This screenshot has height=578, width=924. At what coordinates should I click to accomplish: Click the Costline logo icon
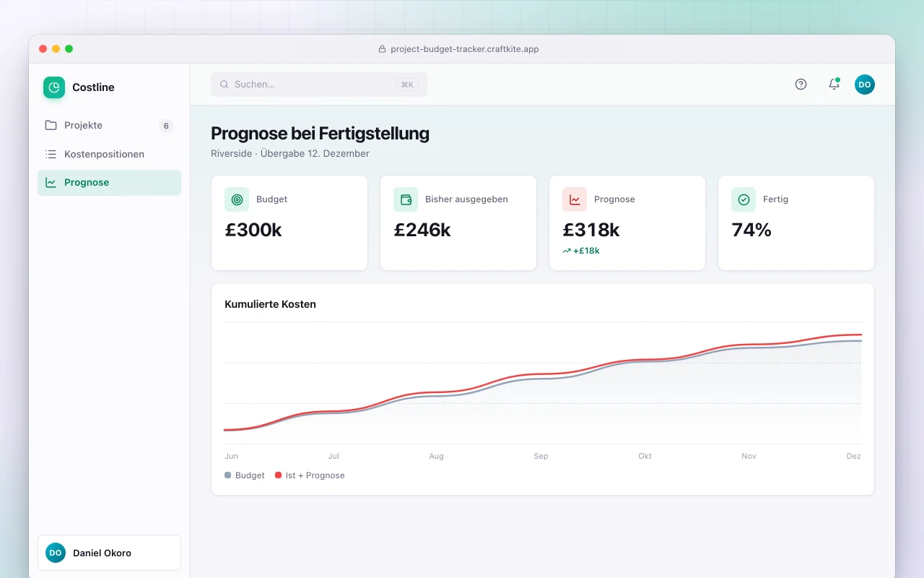point(54,87)
